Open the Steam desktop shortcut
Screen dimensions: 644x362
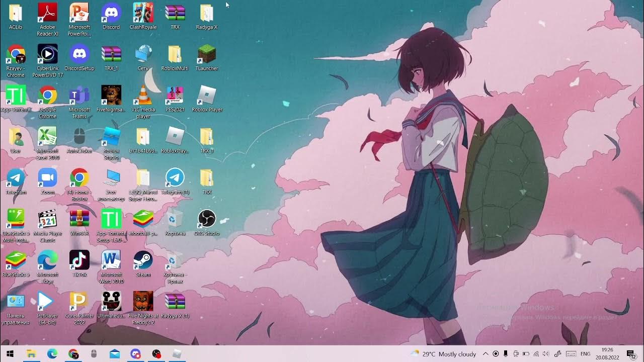pos(143,264)
